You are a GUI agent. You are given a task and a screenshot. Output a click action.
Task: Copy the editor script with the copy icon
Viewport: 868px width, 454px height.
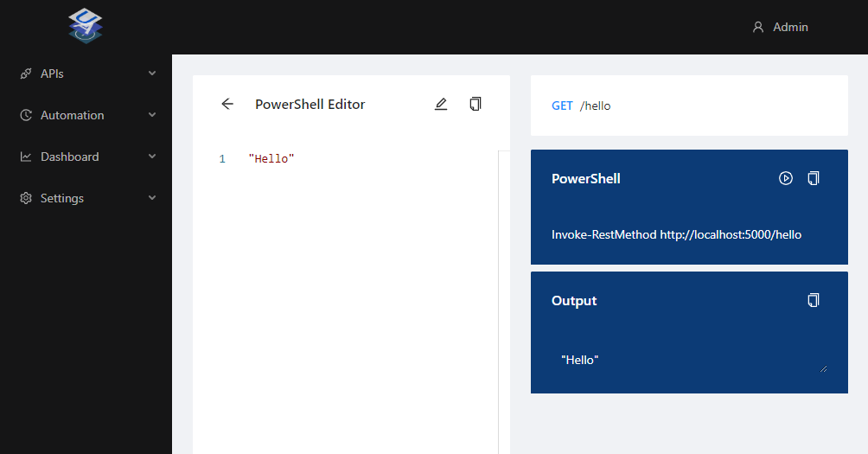point(475,104)
